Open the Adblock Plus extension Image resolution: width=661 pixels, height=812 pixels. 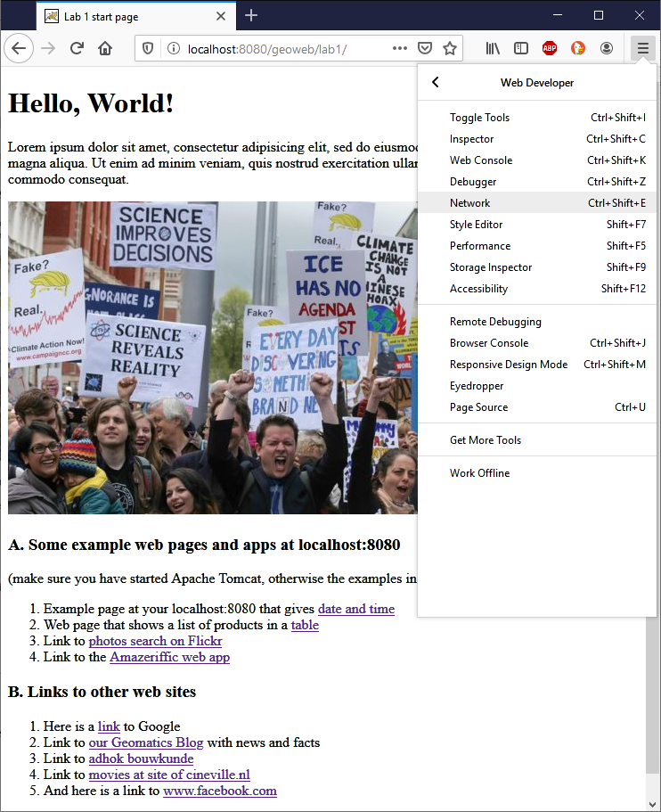[x=550, y=48]
